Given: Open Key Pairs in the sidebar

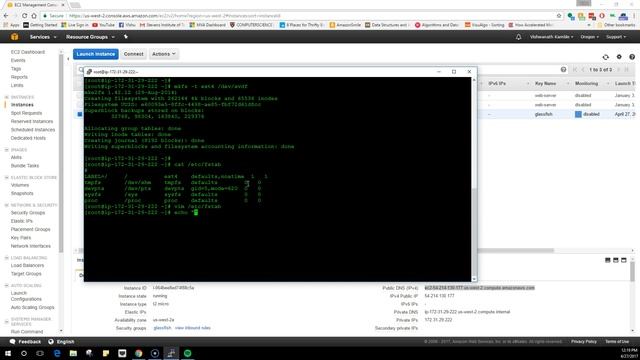Looking at the screenshot, I should (x=21, y=238).
